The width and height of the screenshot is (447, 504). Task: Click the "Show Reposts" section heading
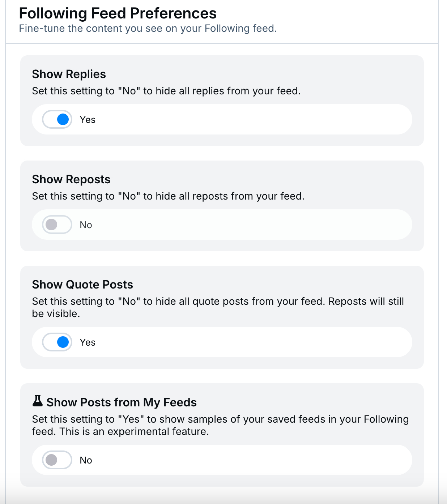point(71,179)
